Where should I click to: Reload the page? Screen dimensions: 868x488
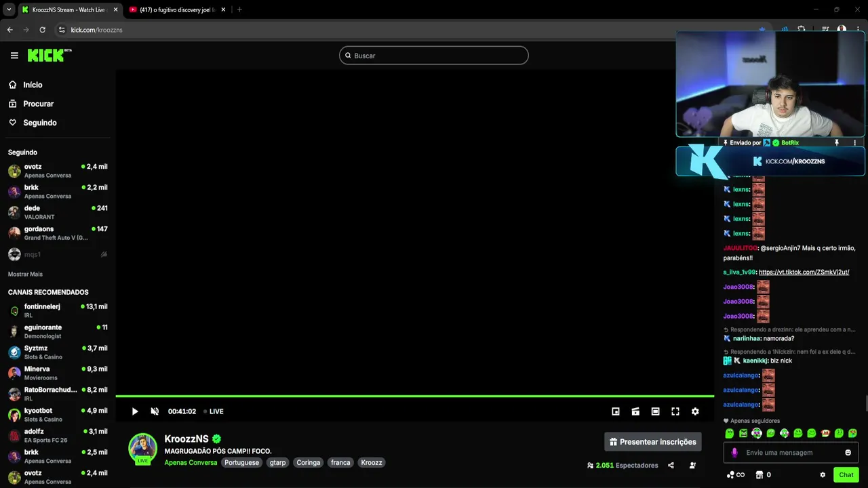coord(42,30)
